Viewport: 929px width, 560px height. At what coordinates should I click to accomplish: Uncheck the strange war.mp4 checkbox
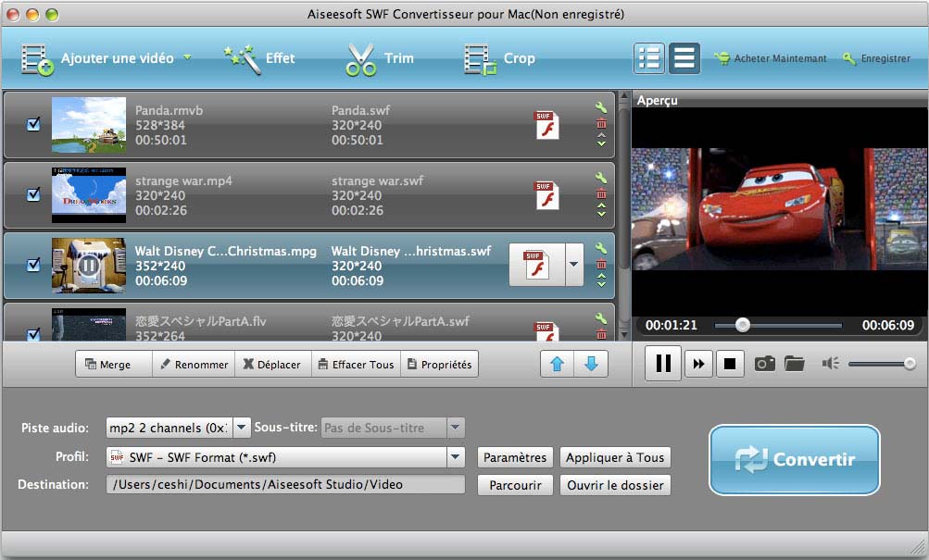pyautogui.click(x=33, y=194)
